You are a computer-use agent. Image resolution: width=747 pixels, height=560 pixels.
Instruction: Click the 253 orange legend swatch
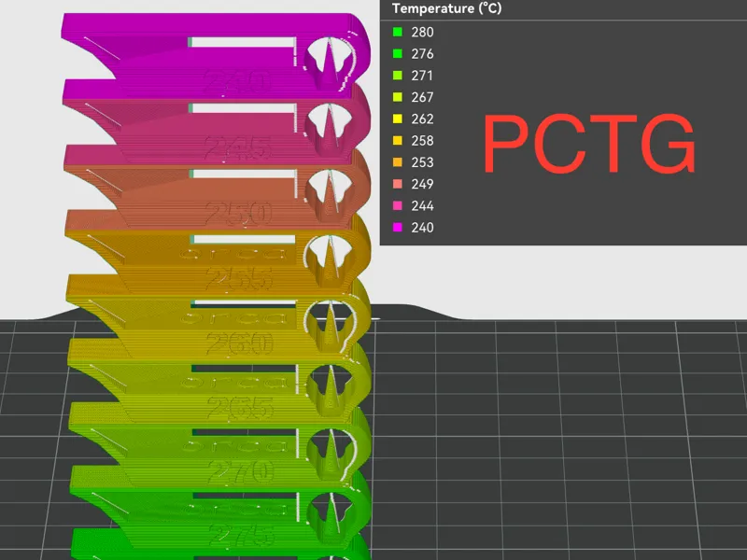click(x=398, y=162)
